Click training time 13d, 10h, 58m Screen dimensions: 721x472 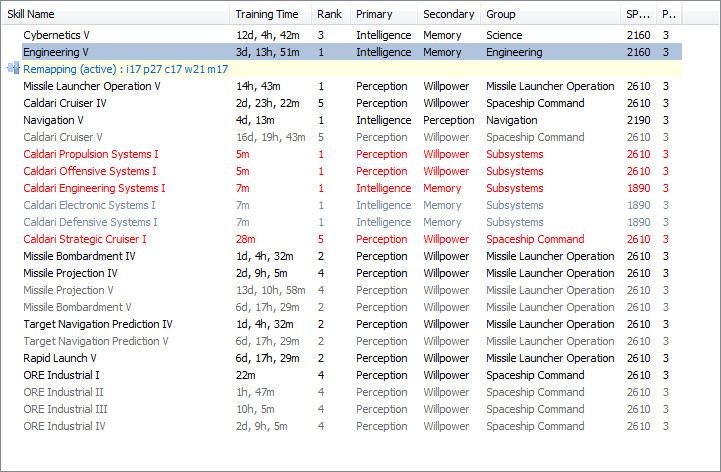(x=270, y=290)
